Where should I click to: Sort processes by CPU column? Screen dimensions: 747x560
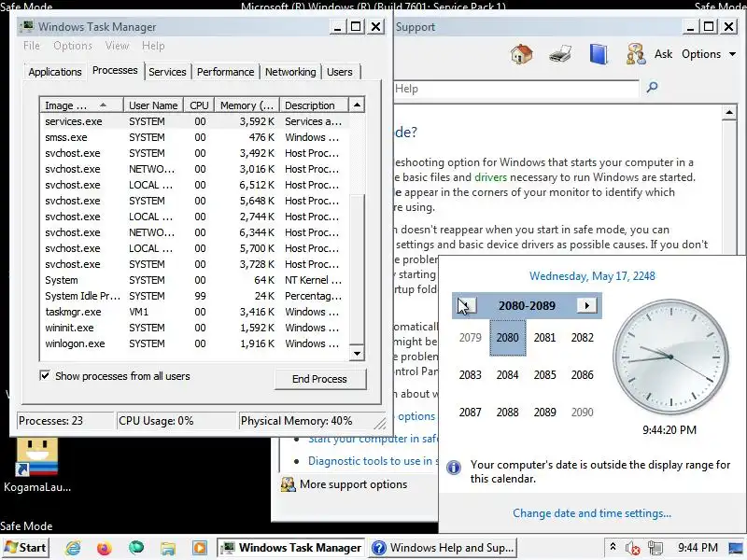[199, 105]
